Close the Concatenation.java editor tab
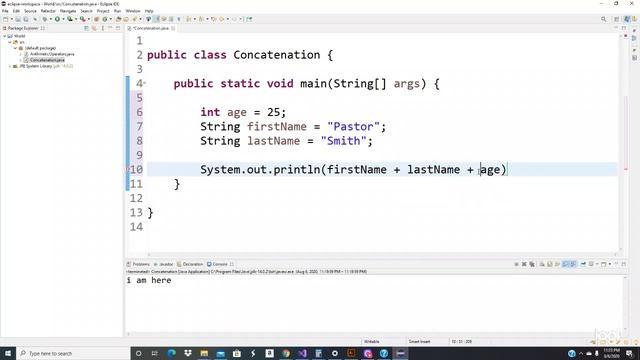Screen dimensions: 640x360 click(173, 28)
